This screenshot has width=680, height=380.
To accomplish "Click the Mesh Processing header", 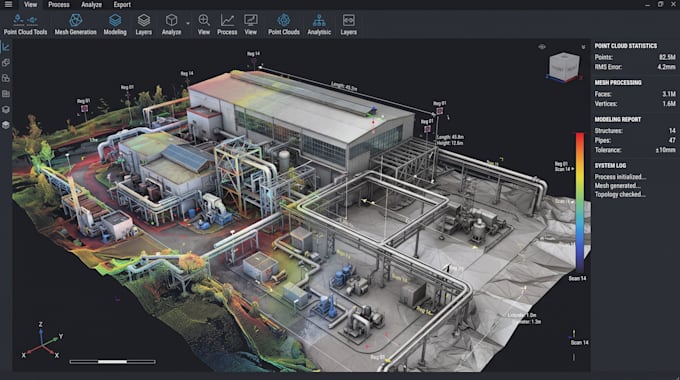I will pyautogui.click(x=618, y=82).
